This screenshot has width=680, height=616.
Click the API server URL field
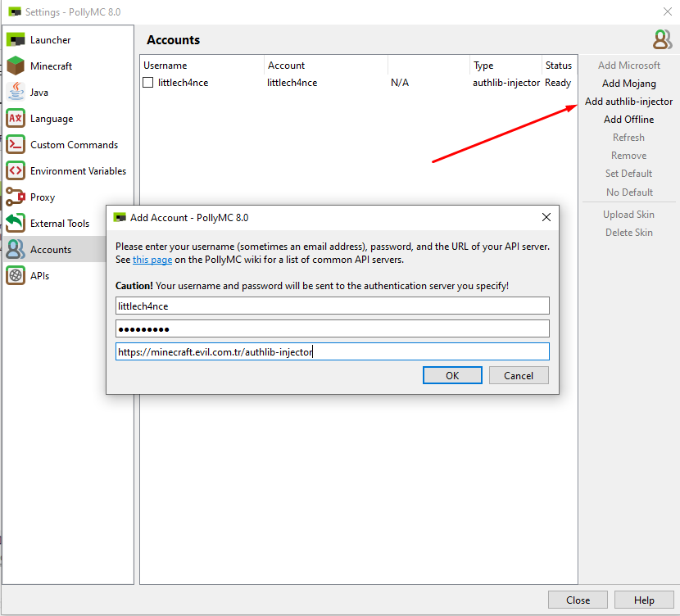pyautogui.click(x=332, y=352)
